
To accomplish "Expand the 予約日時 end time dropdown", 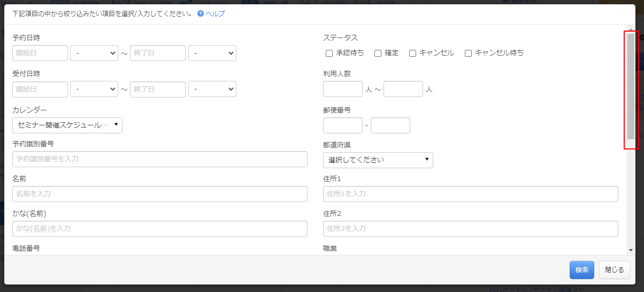I will [x=212, y=53].
